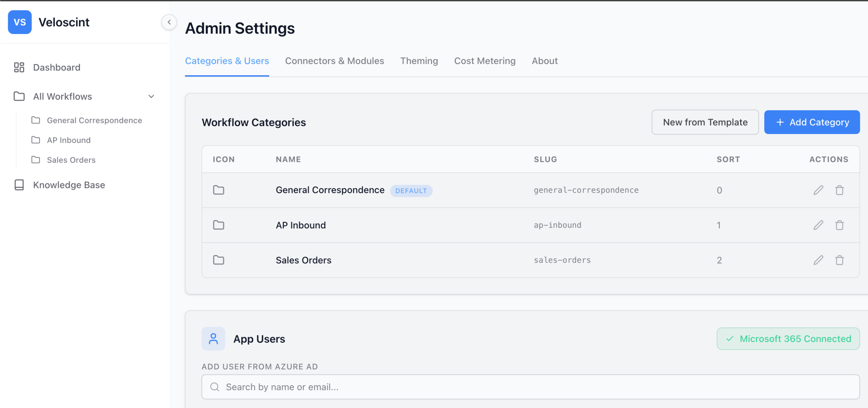Viewport: 868px width, 408px height.
Task: Open the About tab
Action: (x=545, y=61)
